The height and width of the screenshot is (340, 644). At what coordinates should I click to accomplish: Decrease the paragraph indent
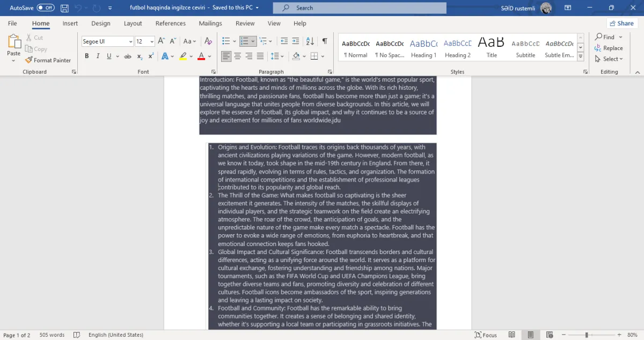[284, 41]
